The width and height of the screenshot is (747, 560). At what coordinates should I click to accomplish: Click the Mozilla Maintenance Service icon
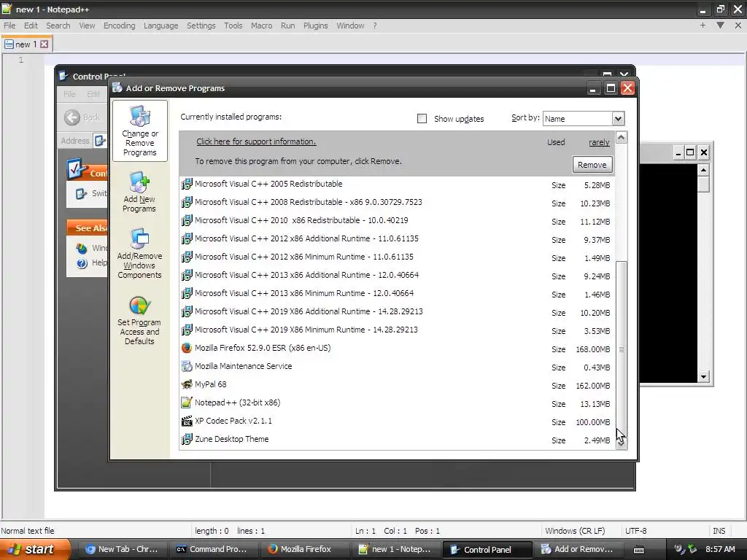(x=187, y=366)
